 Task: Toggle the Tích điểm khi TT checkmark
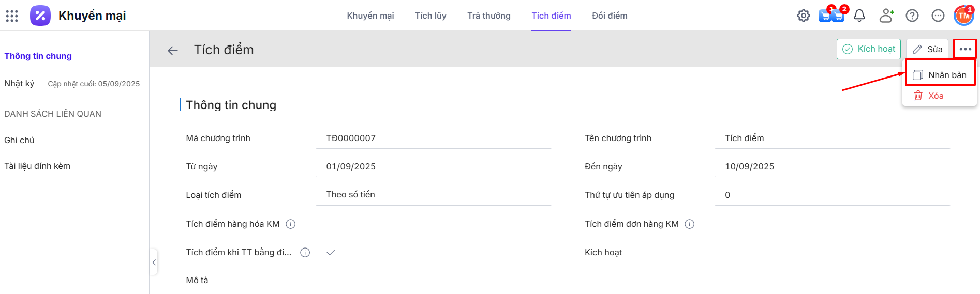(331, 252)
